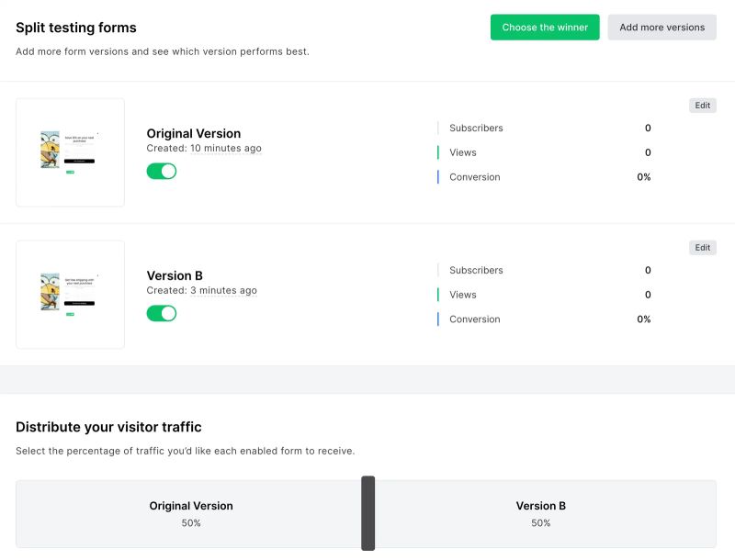This screenshot has width=735, height=560.
Task: Edit the Version B form
Action: click(703, 247)
